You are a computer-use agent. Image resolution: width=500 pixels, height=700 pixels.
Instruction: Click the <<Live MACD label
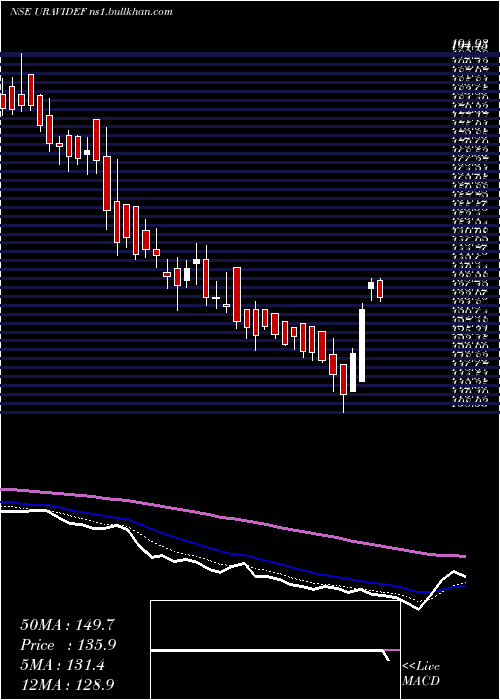pos(421,674)
